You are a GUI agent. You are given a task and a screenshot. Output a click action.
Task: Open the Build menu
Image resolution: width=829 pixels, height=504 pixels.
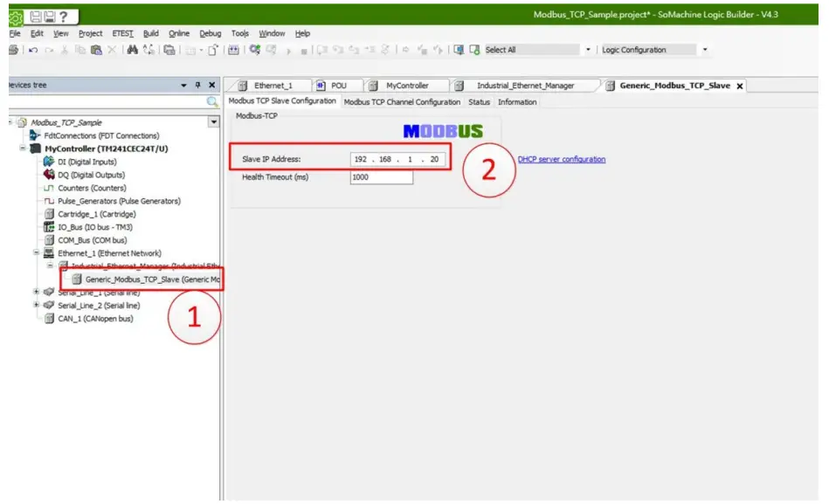tap(150, 33)
